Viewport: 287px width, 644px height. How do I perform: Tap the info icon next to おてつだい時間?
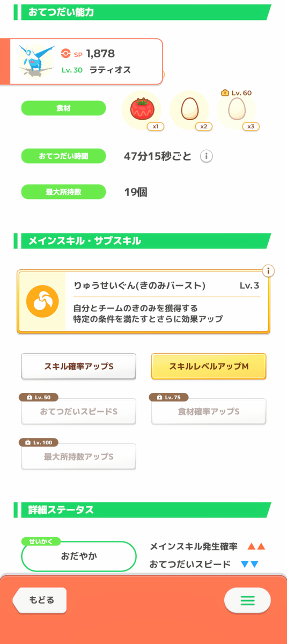coord(206,156)
